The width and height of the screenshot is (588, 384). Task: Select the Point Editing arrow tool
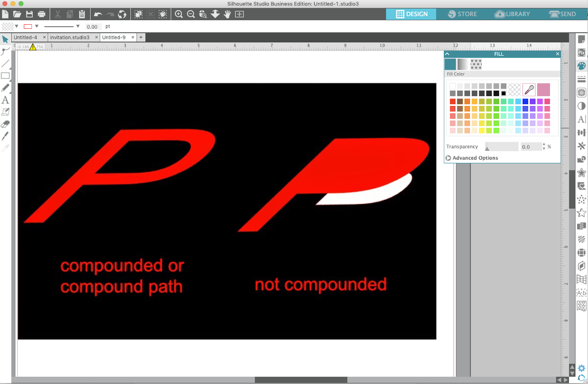(5, 51)
